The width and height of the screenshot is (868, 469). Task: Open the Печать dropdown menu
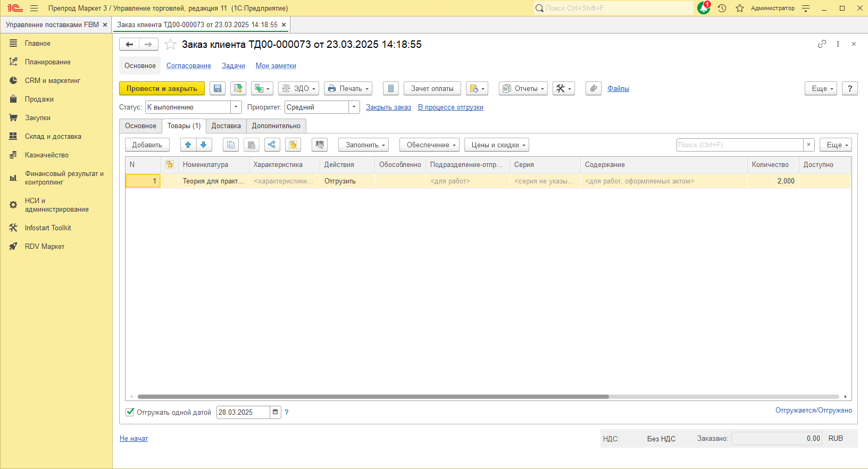pyautogui.click(x=348, y=89)
